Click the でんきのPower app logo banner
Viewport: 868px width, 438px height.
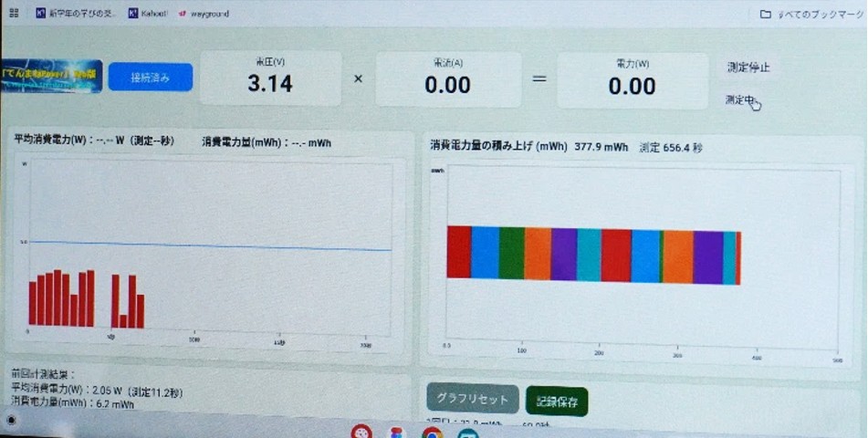point(51,78)
